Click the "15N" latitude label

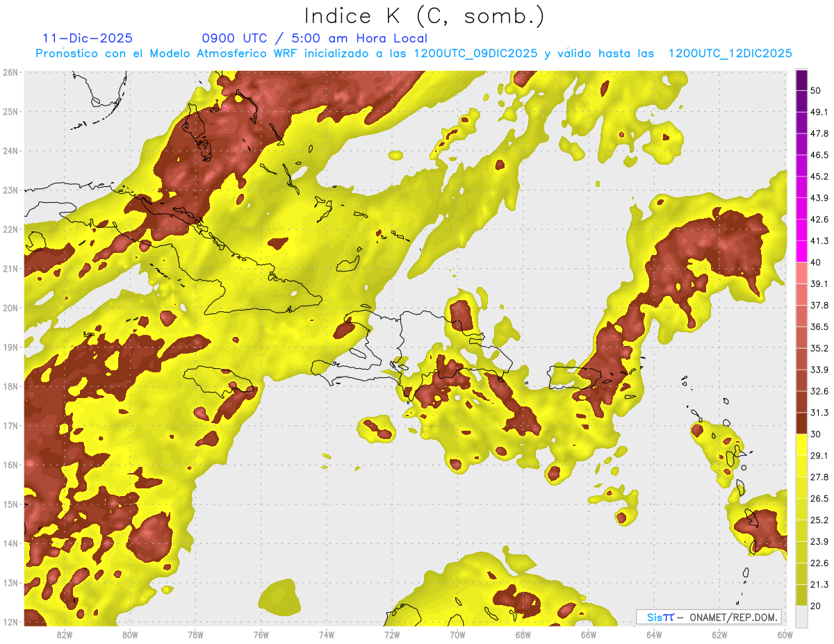tap(10, 504)
